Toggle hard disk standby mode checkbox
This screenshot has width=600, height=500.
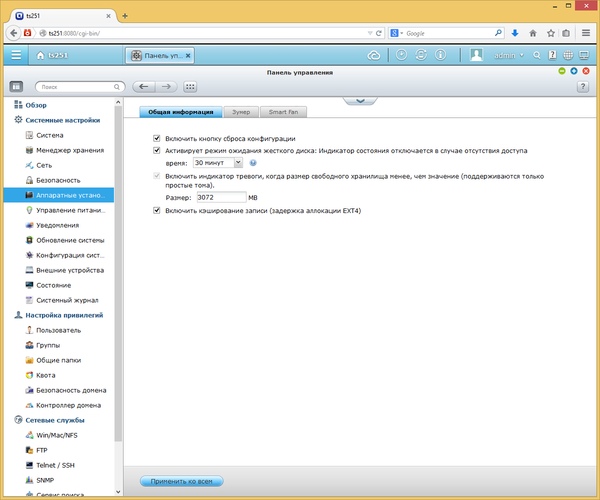click(x=157, y=150)
